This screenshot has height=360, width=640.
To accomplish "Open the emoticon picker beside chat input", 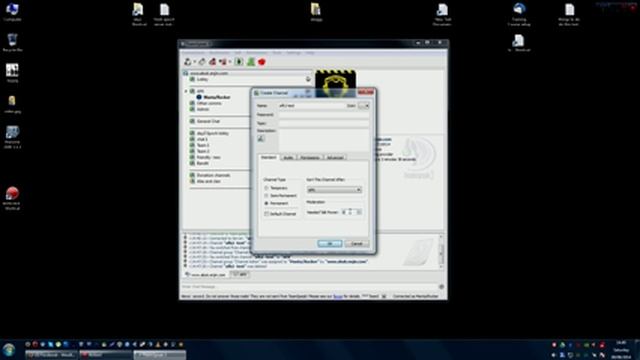I will coord(441,287).
